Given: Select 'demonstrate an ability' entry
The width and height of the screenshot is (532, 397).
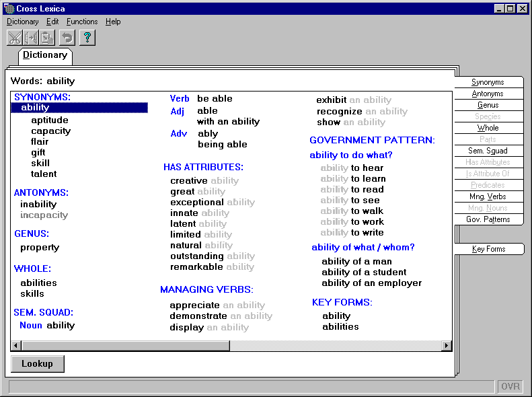Looking at the screenshot, I should [x=221, y=316].
